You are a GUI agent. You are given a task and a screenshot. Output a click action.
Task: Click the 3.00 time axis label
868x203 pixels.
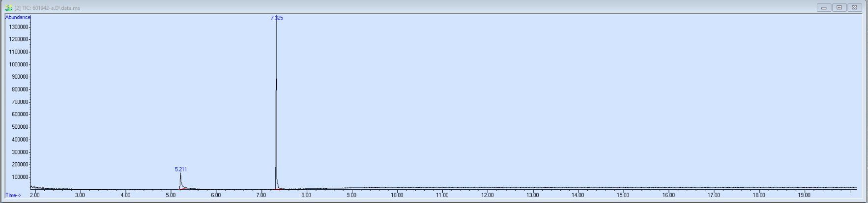80,195
